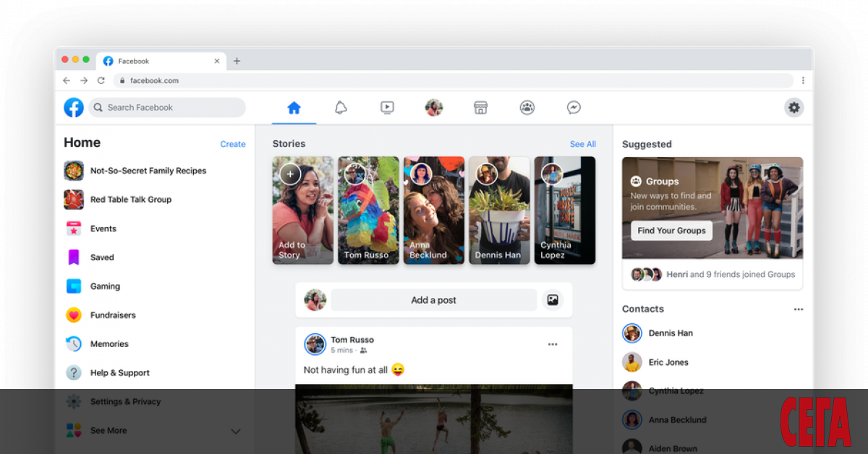Viewport: 868px width, 454px height.
Task: Click the Events calendar icon in sidebar
Action: tap(74, 228)
